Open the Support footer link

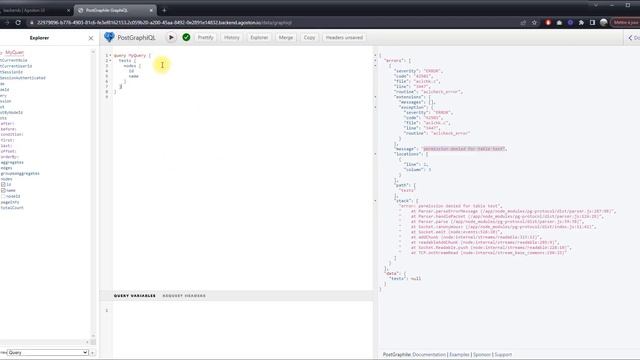pyautogui.click(x=503, y=354)
